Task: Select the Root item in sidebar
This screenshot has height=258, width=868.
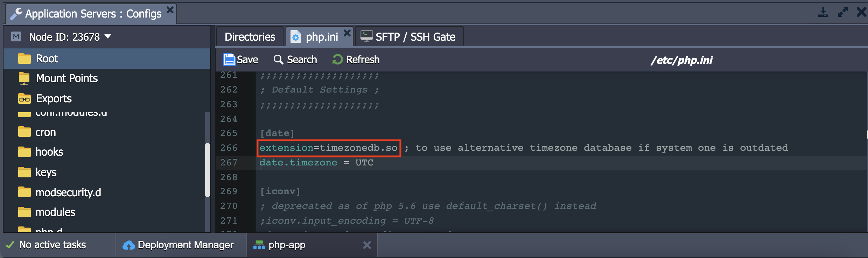Action: (107, 59)
